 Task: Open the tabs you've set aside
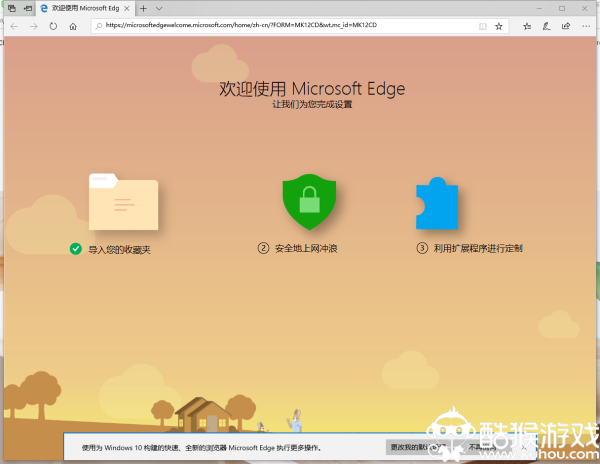[12, 8]
